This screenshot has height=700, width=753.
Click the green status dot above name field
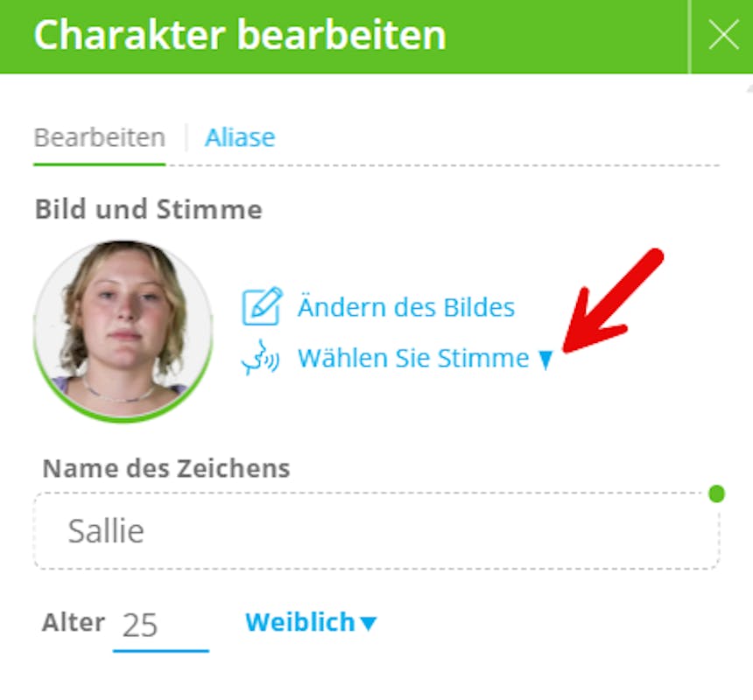[x=716, y=493]
